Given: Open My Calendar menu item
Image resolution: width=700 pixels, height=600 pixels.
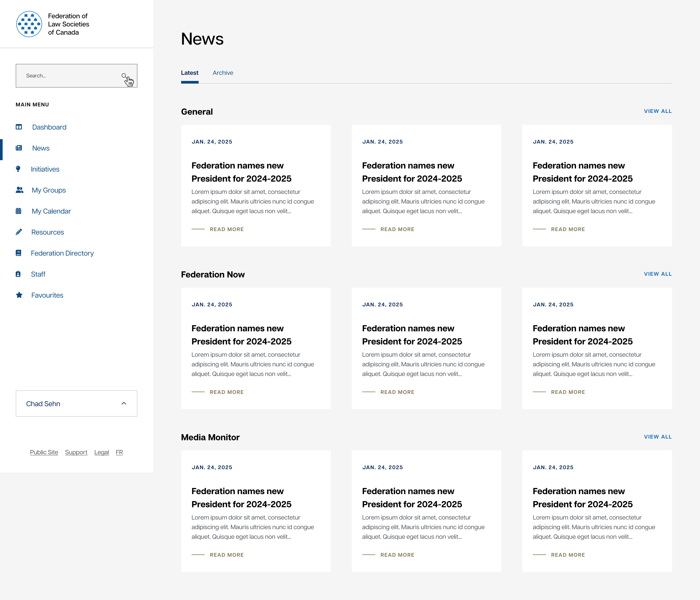Looking at the screenshot, I should coord(51,211).
